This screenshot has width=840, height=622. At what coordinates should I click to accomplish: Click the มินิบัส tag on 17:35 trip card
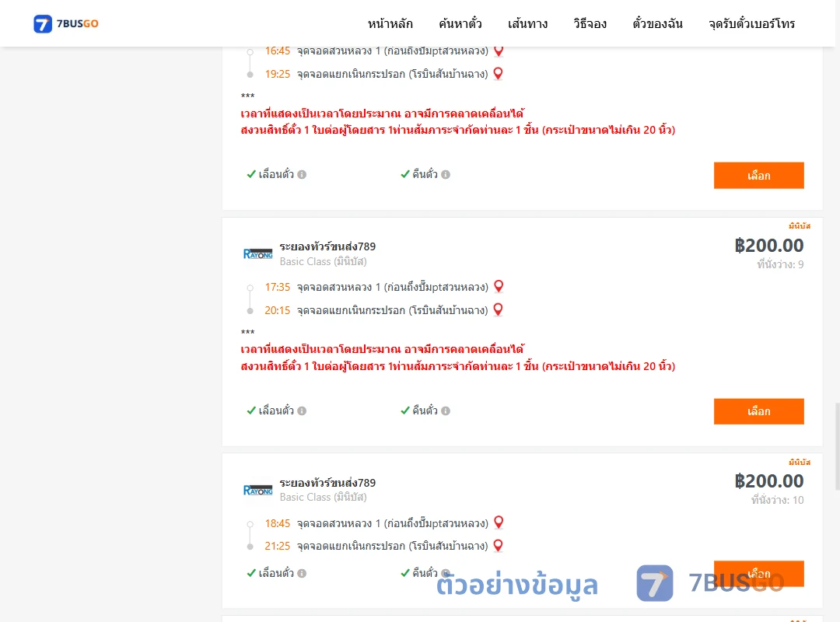(800, 226)
